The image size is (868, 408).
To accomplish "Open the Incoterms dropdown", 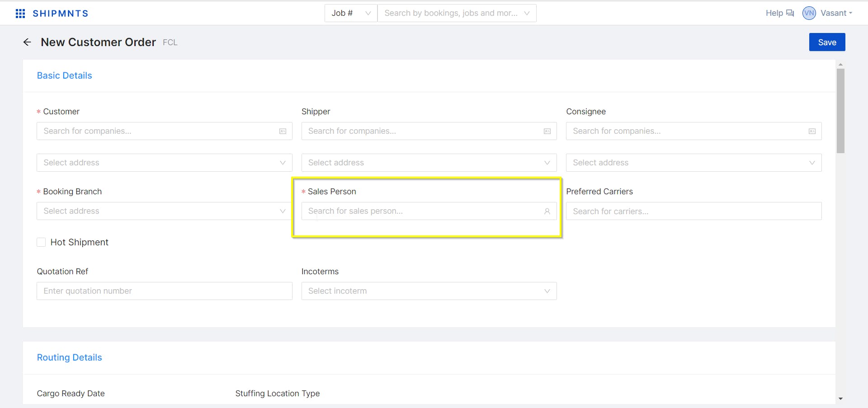I will (x=429, y=291).
